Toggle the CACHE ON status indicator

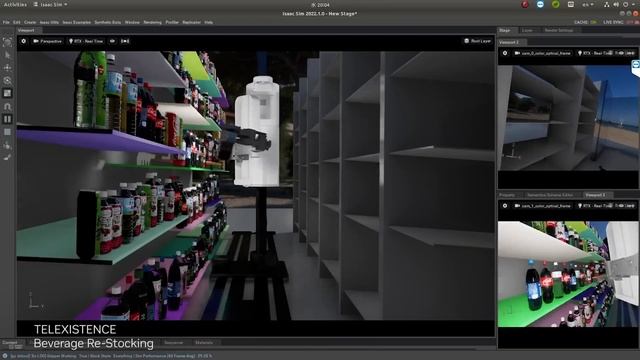[585, 22]
